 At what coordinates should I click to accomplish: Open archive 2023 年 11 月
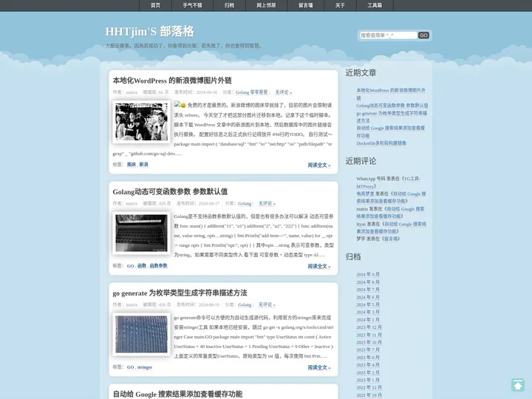click(x=369, y=335)
